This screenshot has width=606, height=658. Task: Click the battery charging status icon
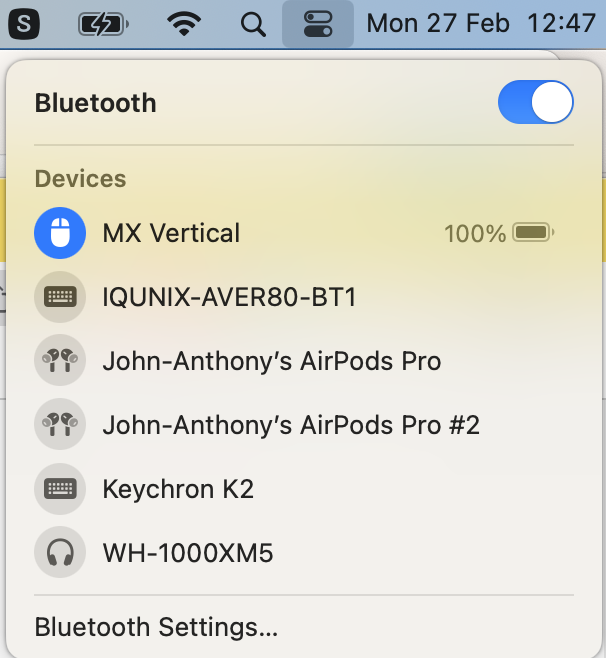pyautogui.click(x=103, y=24)
